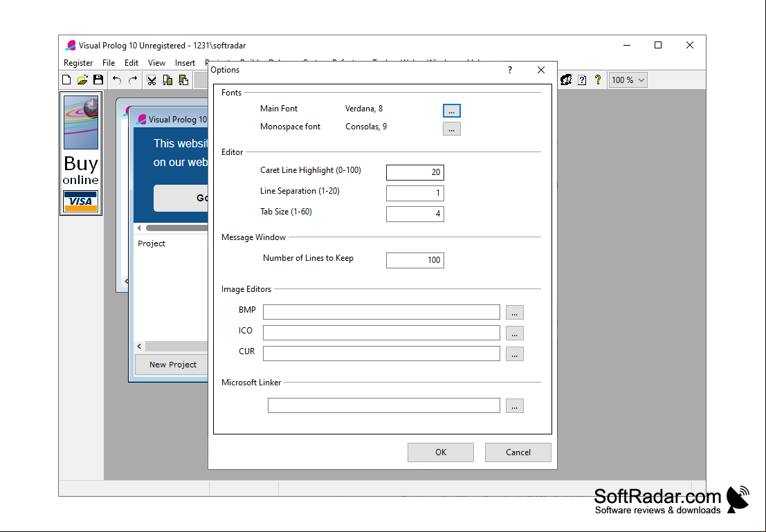Click the Redo arrow icon
766x532 pixels.
click(132, 80)
